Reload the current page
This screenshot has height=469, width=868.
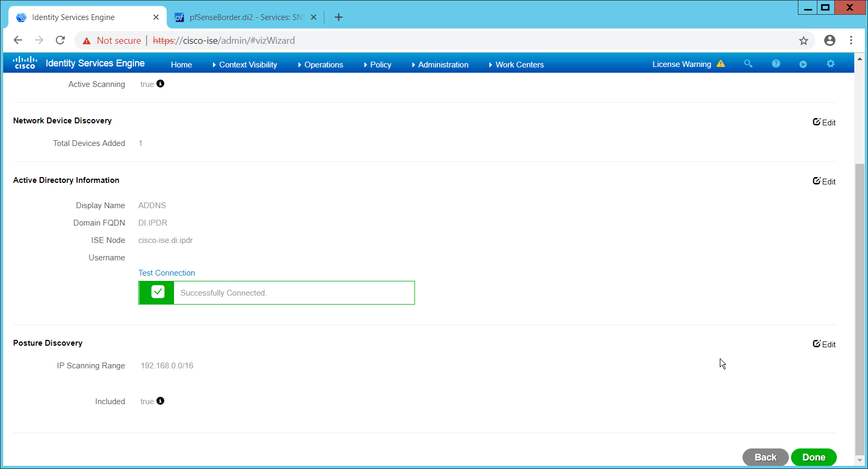click(x=60, y=41)
